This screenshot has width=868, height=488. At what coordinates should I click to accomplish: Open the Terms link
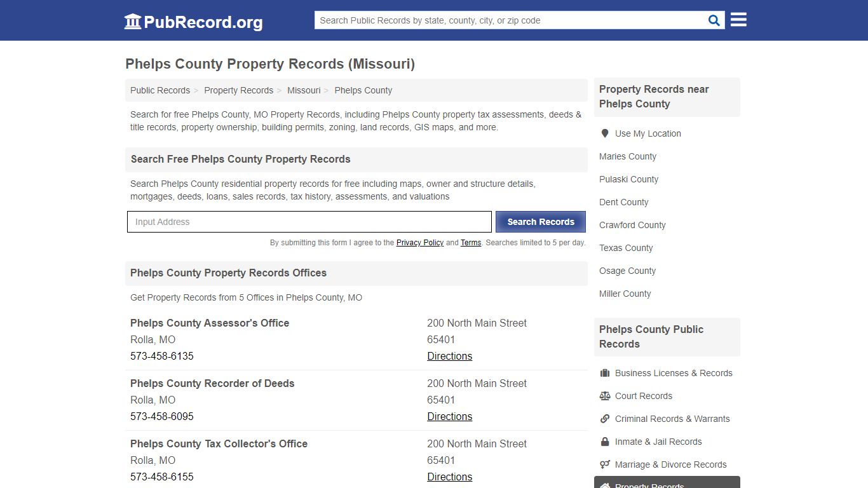[x=471, y=243]
